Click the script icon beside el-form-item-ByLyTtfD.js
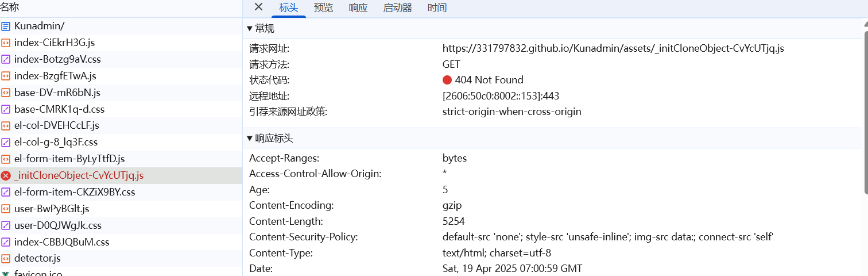868x276 pixels. pos(6,159)
